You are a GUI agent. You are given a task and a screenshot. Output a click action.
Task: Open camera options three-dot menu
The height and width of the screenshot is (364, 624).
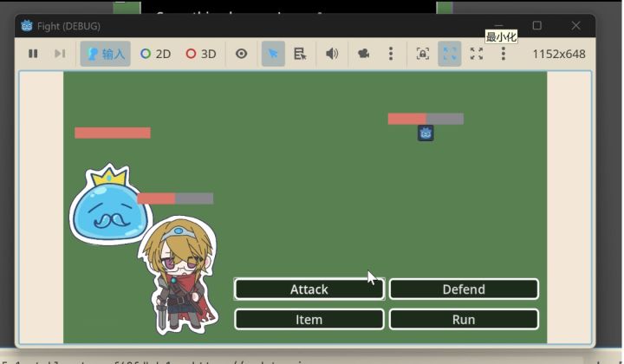[x=391, y=54]
